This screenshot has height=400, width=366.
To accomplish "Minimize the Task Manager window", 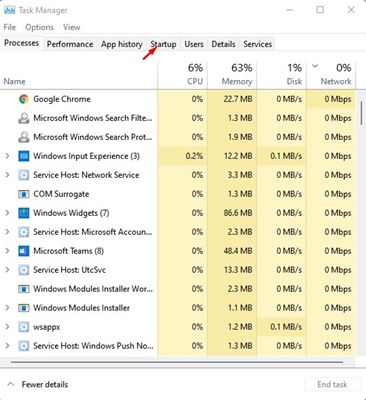I will coord(289,10).
